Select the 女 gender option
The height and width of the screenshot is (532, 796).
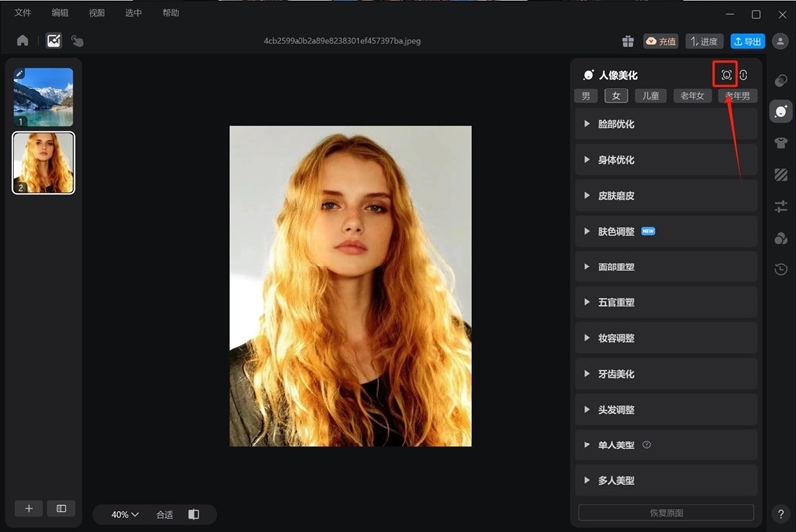tap(616, 96)
